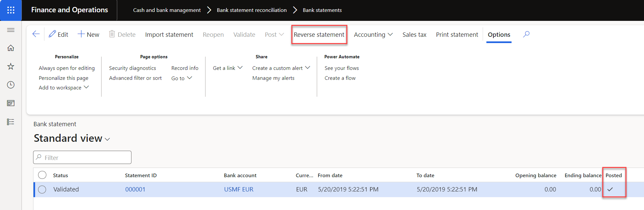The width and height of the screenshot is (644, 210).
Task: Open Recent clock icon in the sidebar
Action: tap(11, 85)
